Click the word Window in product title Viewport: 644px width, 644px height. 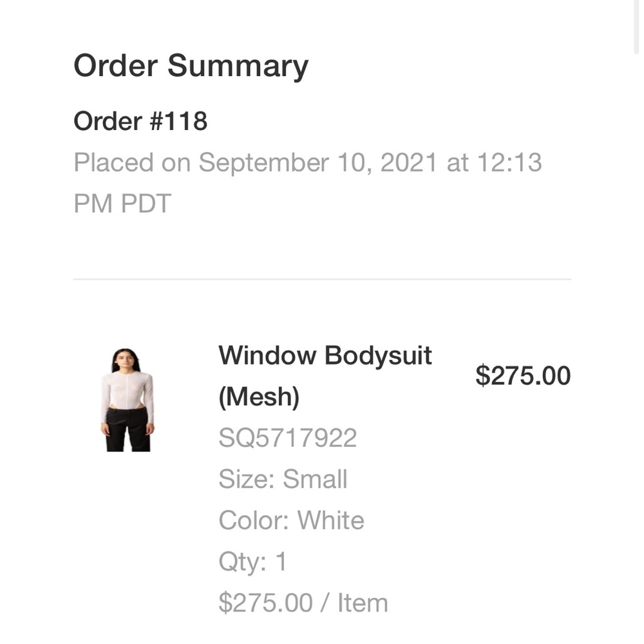[x=267, y=355]
